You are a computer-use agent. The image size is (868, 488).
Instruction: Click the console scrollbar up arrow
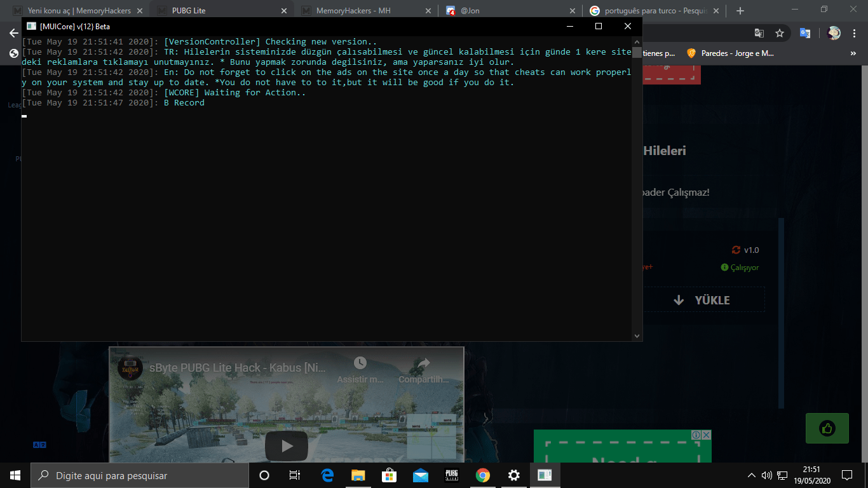click(x=637, y=41)
